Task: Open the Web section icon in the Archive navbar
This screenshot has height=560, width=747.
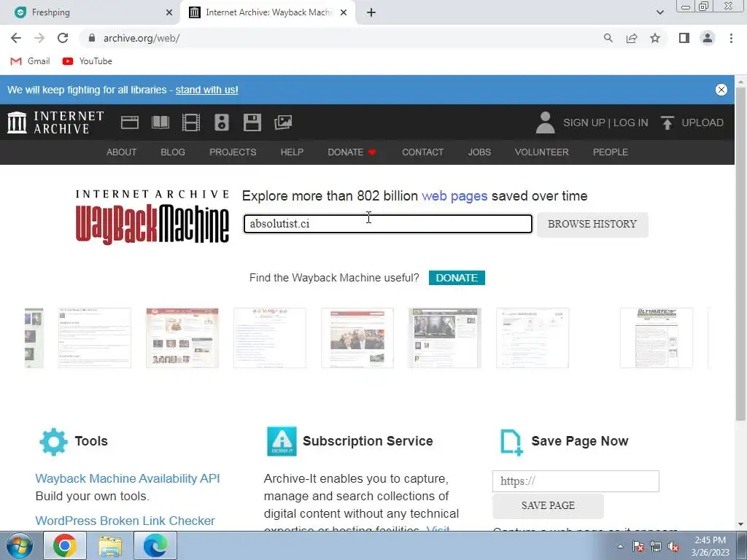Action: click(x=130, y=122)
